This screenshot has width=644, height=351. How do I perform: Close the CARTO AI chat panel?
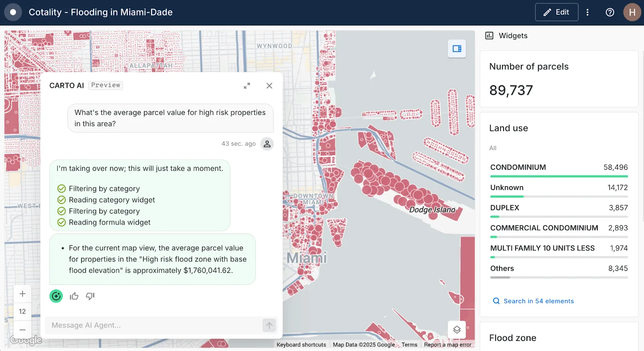click(x=269, y=86)
